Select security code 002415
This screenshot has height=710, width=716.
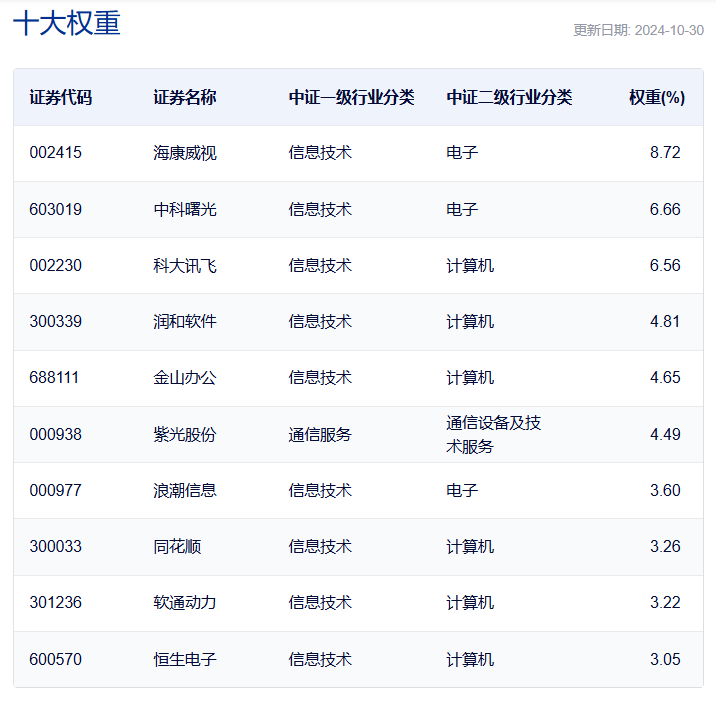pos(56,153)
